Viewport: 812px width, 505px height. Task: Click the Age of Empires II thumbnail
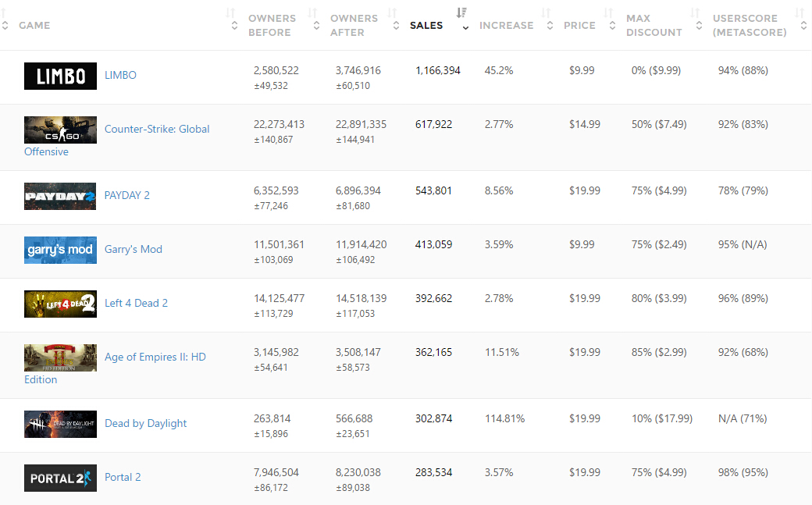(60, 357)
